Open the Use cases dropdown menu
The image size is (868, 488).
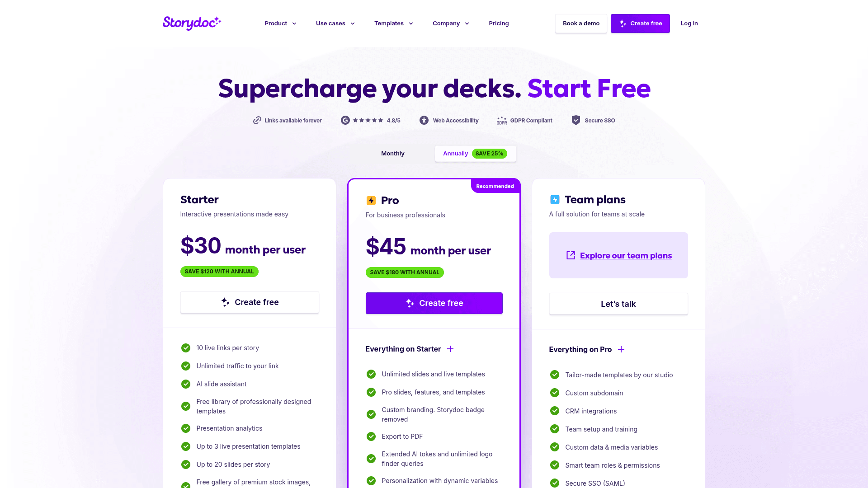pyautogui.click(x=335, y=23)
